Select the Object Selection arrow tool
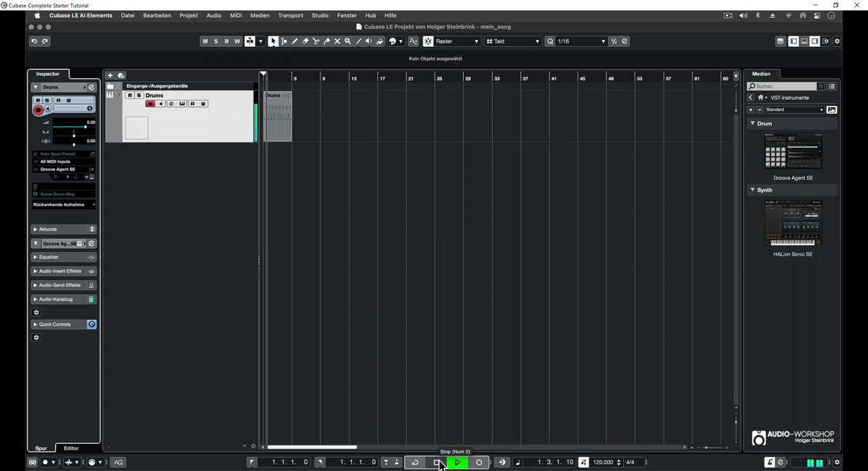The width and height of the screenshot is (868, 471). [273, 41]
